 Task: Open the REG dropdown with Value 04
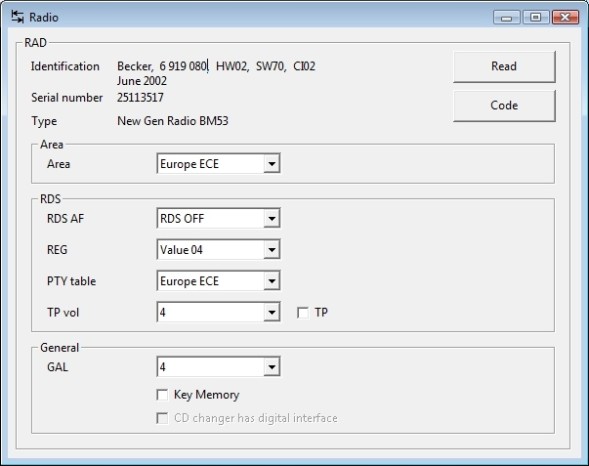click(x=218, y=250)
